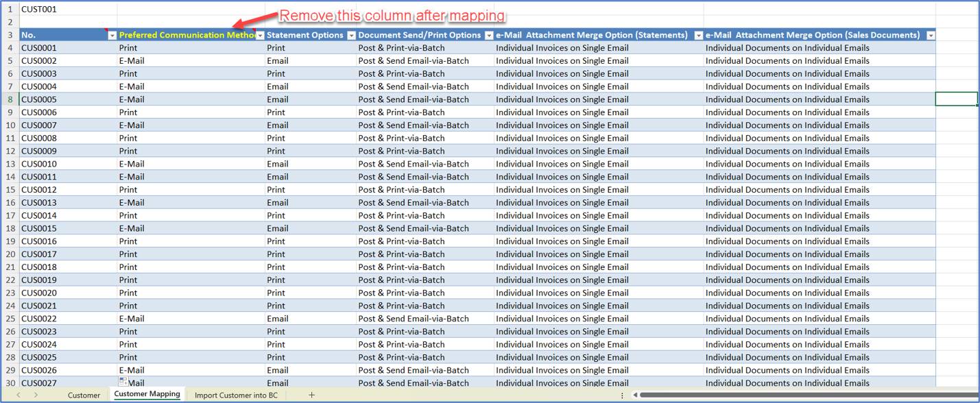Select Print statement option for CUS0009
980x403 pixels.
[311, 151]
